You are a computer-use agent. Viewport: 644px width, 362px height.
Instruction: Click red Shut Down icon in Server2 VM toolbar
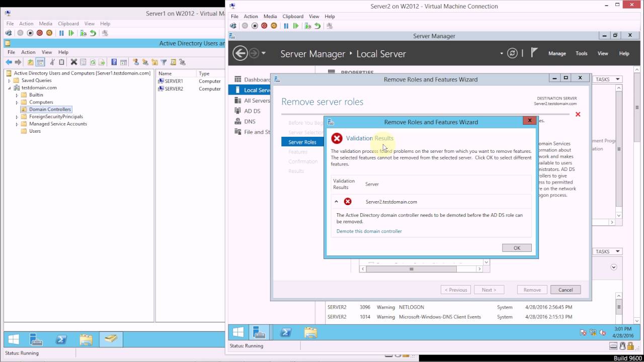[x=264, y=26]
